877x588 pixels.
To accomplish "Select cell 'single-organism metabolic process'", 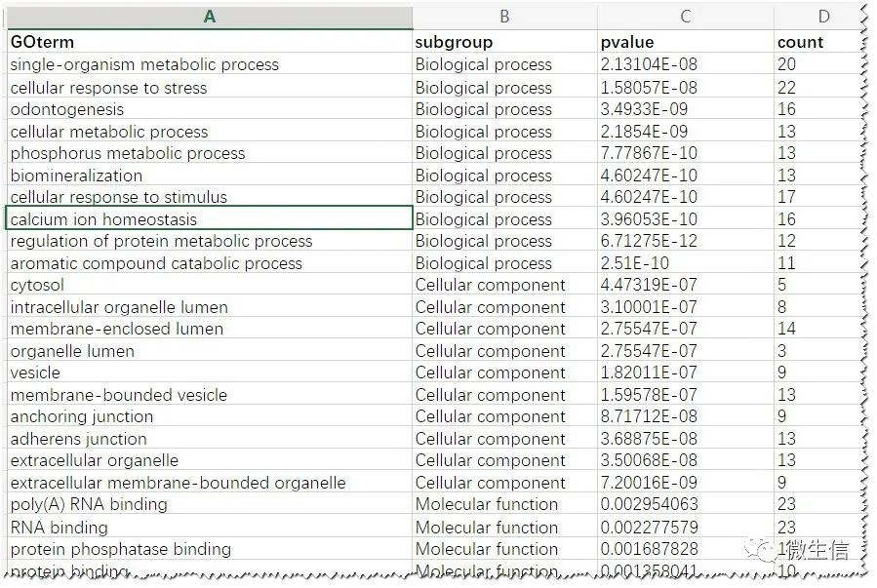I will tap(209, 64).
